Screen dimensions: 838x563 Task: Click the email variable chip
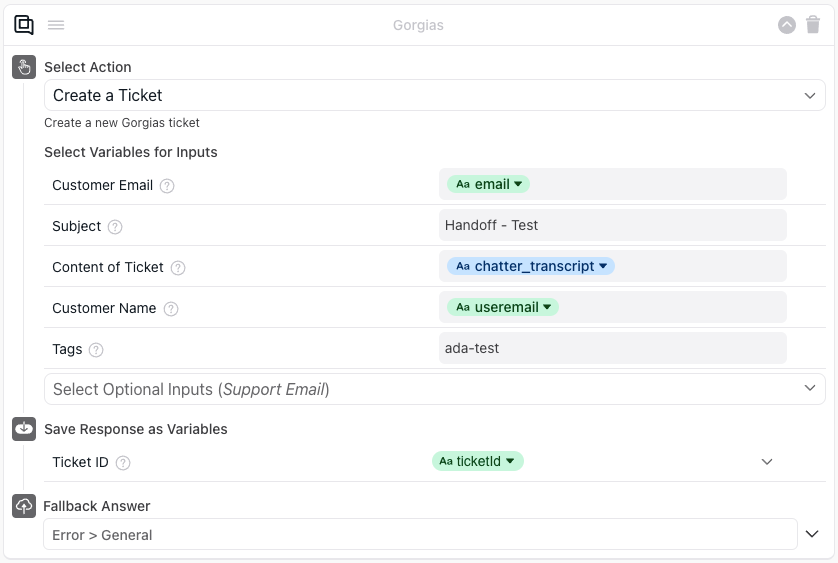click(x=488, y=184)
